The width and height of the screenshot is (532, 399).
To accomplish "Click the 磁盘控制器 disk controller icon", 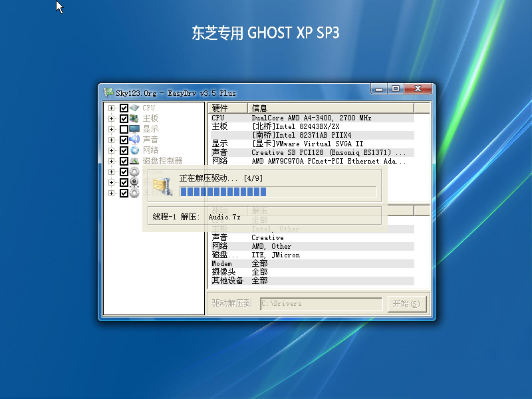I will tap(134, 161).
